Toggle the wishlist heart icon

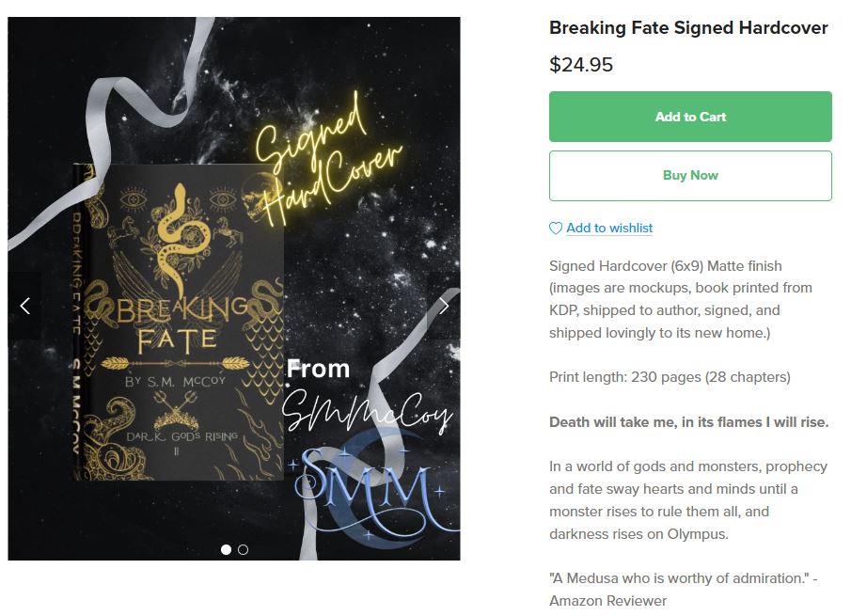[555, 228]
